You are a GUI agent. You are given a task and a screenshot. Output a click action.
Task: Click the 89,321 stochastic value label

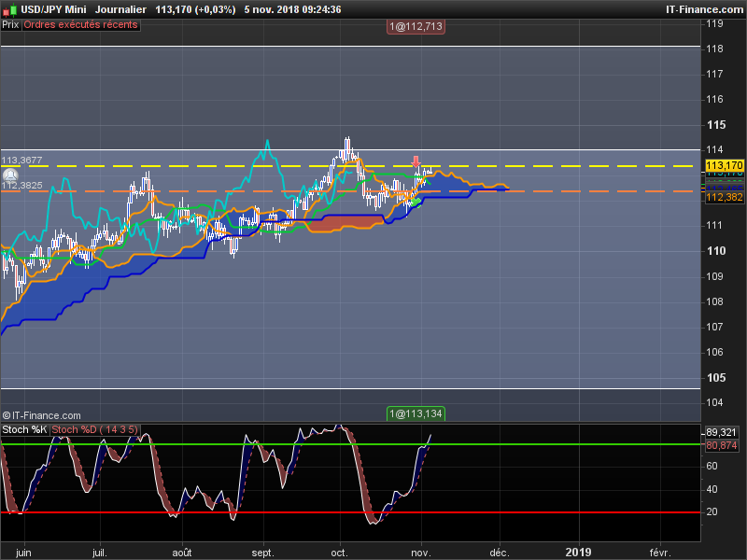[721, 432]
